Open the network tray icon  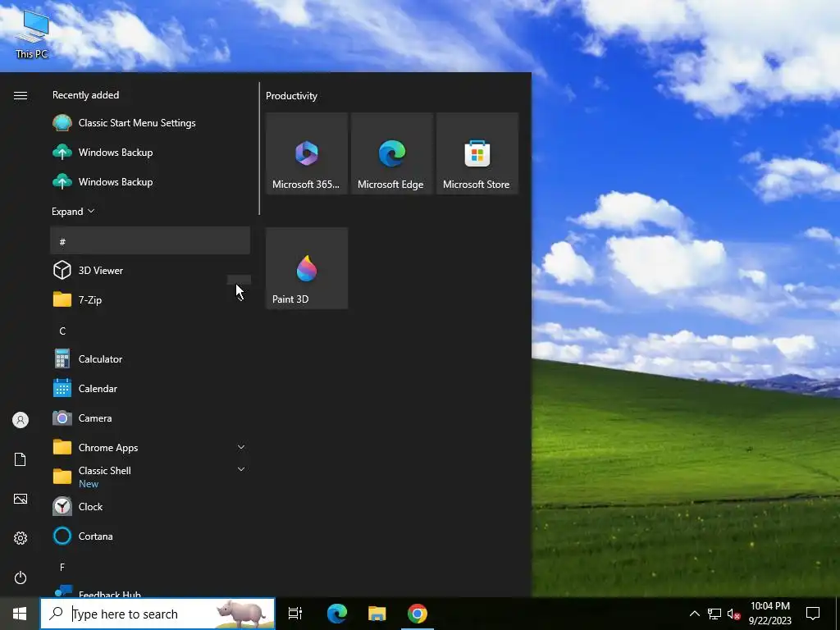[x=714, y=614]
